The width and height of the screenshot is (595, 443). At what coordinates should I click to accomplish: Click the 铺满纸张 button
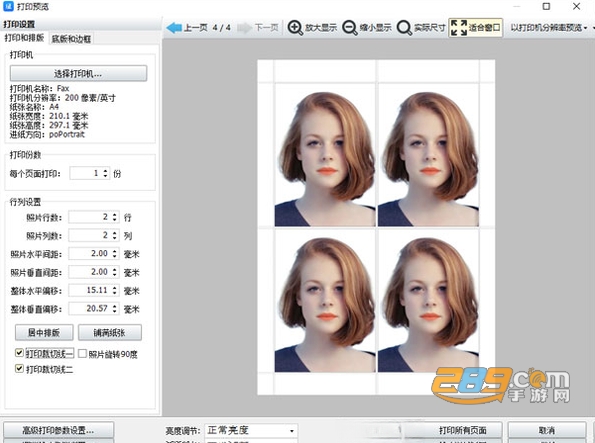110,333
